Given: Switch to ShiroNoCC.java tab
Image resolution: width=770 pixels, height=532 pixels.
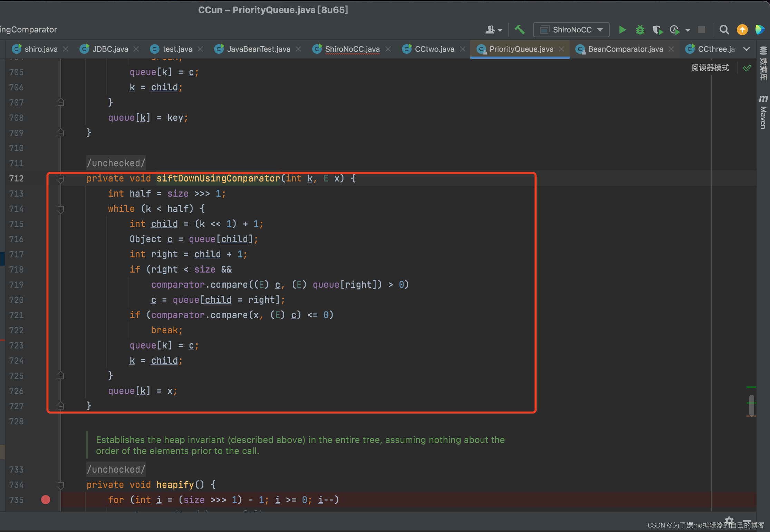Looking at the screenshot, I should (x=346, y=49).
